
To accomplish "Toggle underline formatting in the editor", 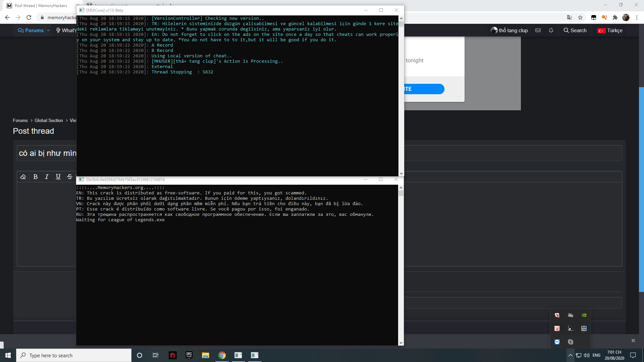I will click(x=58, y=177).
